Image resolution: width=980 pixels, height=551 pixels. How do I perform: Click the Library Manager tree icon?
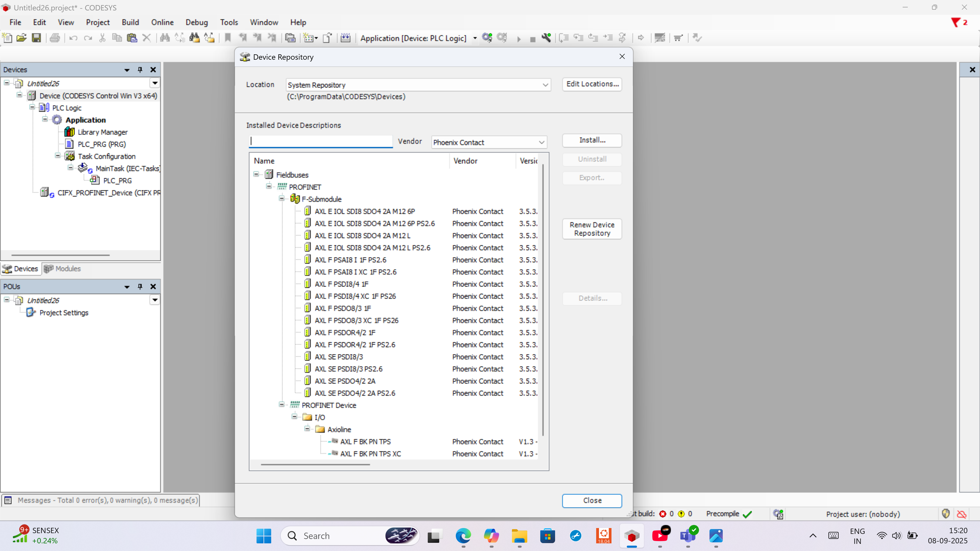tap(69, 132)
